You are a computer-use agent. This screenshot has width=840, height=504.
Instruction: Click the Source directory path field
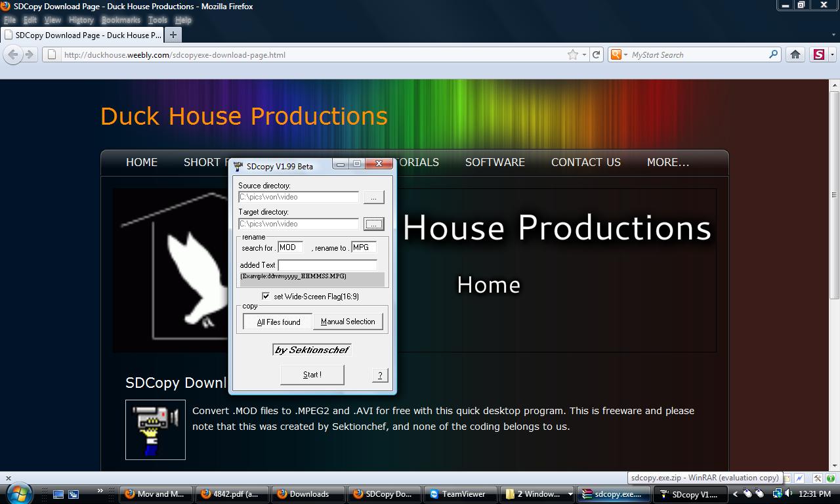point(299,197)
